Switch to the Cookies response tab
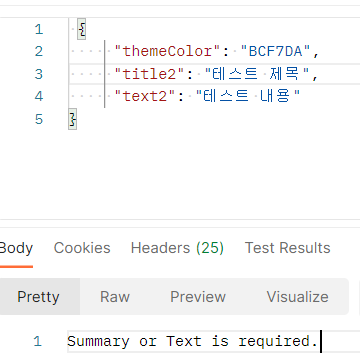The image size is (360, 362). (82, 248)
